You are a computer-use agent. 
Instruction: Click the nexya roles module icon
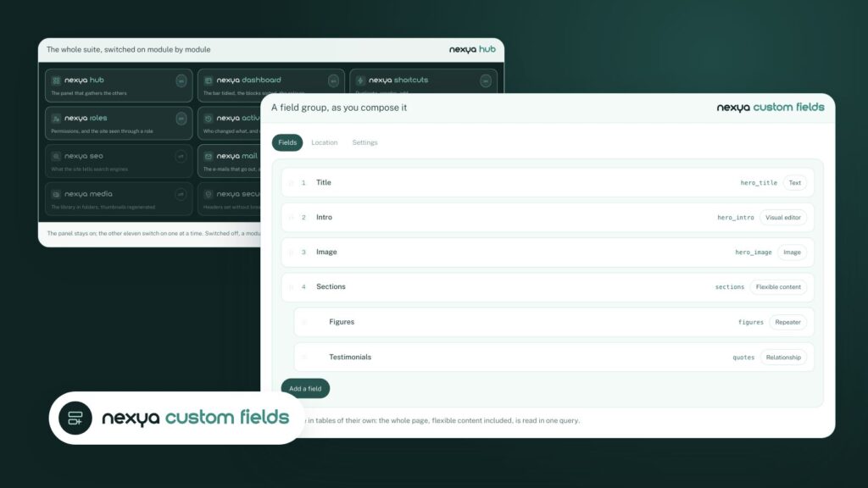56,119
